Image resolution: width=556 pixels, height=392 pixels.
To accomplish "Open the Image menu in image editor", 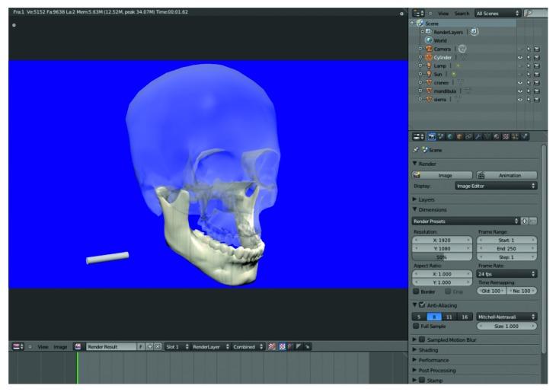I will [60, 346].
